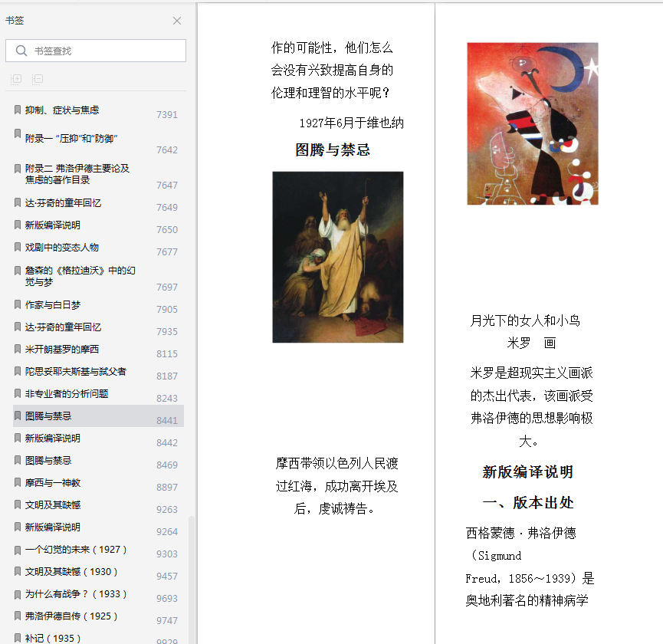The width and height of the screenshot is (663, 644).
Task: Click the 书签查找 search field
Action: 96,51
